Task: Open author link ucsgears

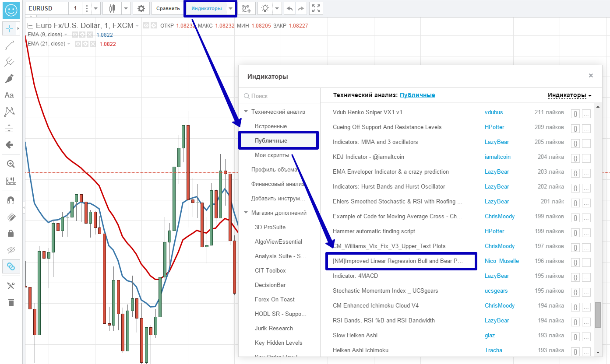Action: click(496, 290)
